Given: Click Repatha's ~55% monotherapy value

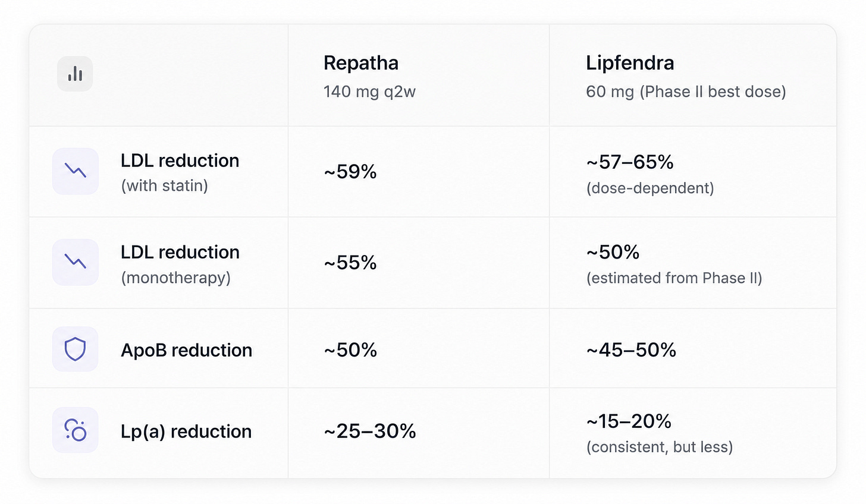Looking at the screenshot, I should click(350, 263).
